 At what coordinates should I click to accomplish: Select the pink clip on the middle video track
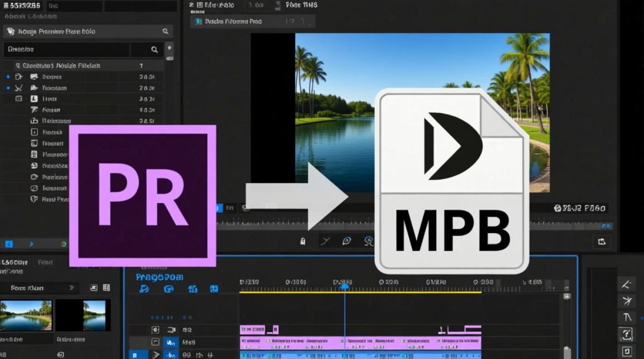[x=360, y=343]
